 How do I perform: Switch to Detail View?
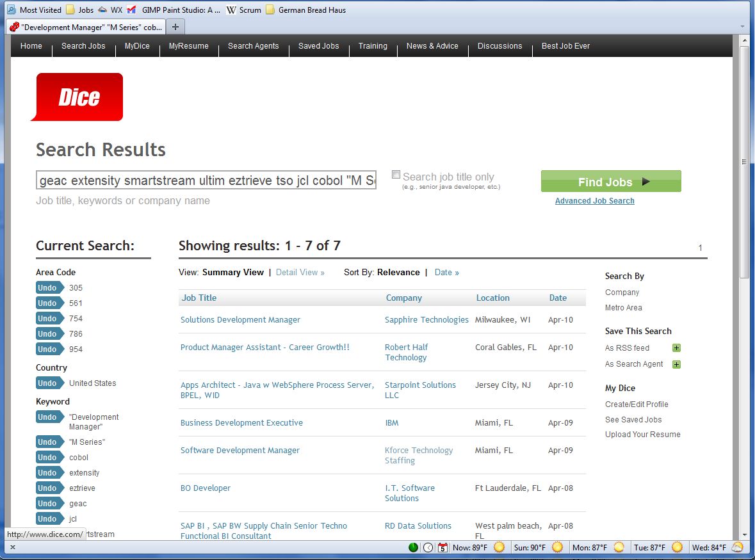click(300, 272)
